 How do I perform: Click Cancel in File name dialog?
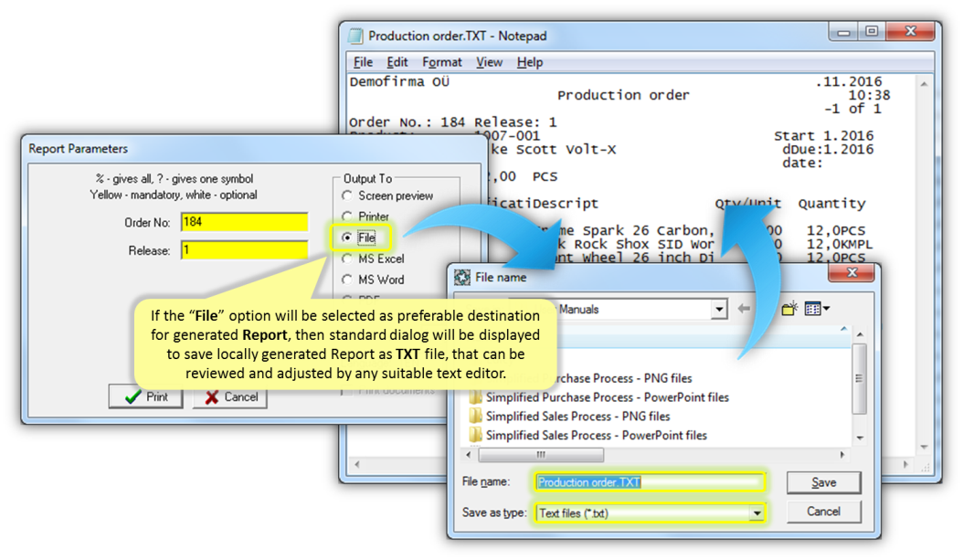pos(823,512)
